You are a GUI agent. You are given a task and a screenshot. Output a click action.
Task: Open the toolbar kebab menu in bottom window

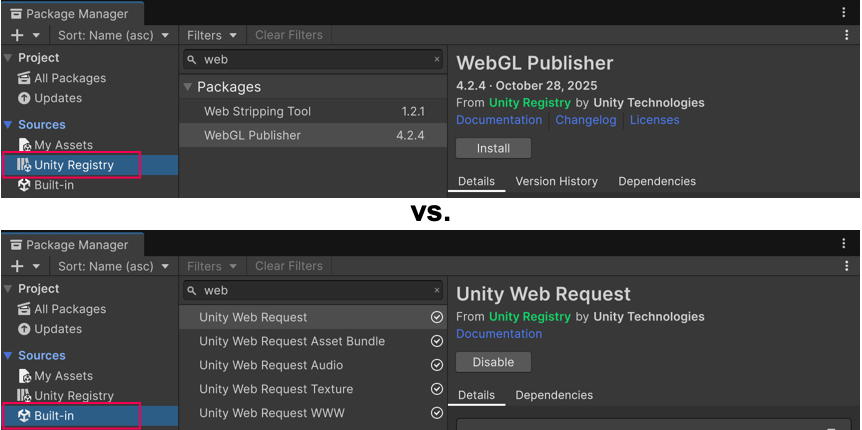click(x=847, y=266)
